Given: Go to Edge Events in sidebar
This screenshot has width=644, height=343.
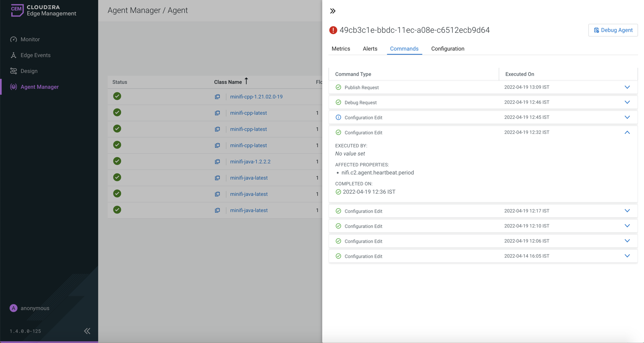Looking at the screenshot, I should tap(35, 55).
